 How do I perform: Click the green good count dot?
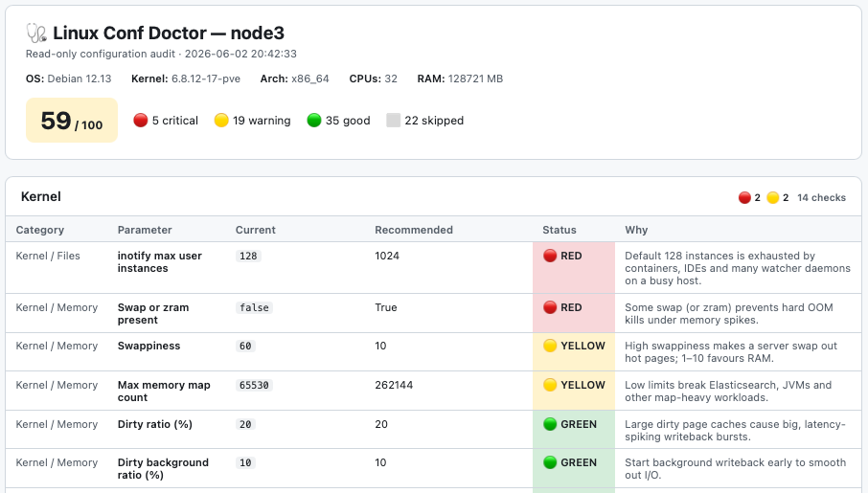[314, 120]
